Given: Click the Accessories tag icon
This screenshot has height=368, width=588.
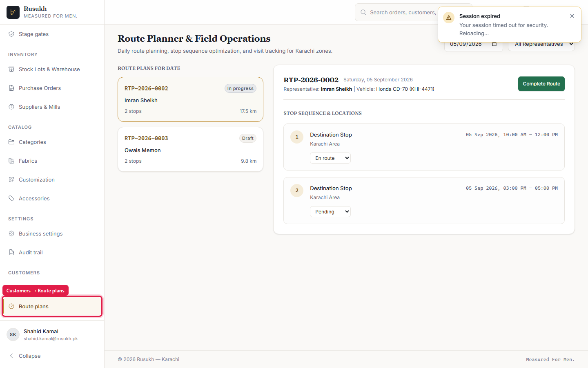Looking at the screenshot, I should tap(11, 198).
